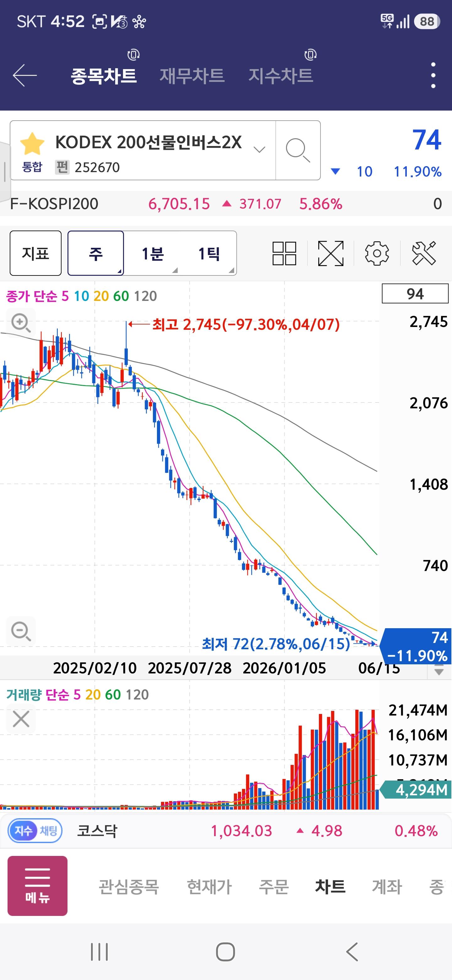Open the 지표 indicator button
The image size is (452, 980).
tap(36, 253)
